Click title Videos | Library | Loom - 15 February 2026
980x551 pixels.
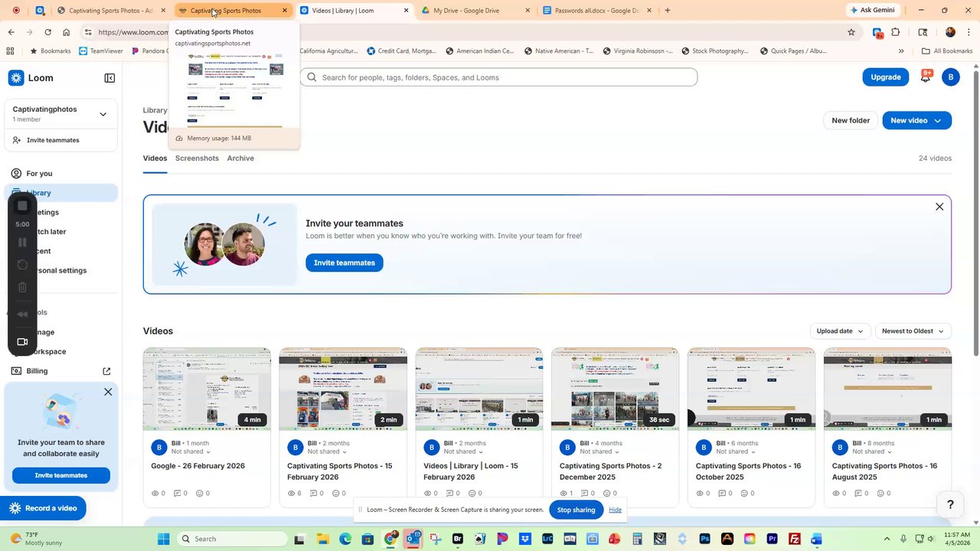(471, 471)
